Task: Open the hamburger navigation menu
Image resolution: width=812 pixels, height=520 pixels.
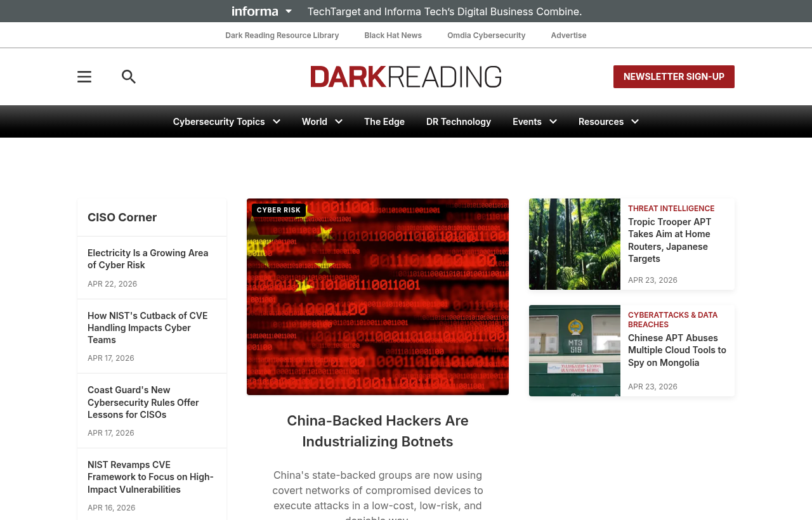Action: click(83, 75)
